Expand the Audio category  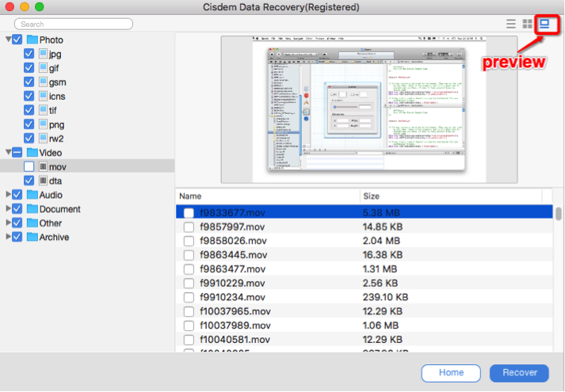pyautogui.click(x=8, y=194)
